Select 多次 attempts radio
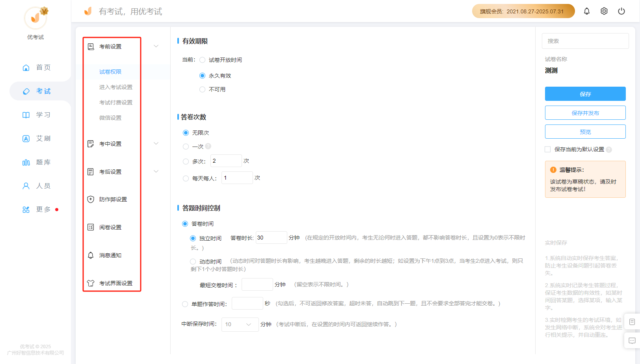640x364 pixels. tap(186, 162)
